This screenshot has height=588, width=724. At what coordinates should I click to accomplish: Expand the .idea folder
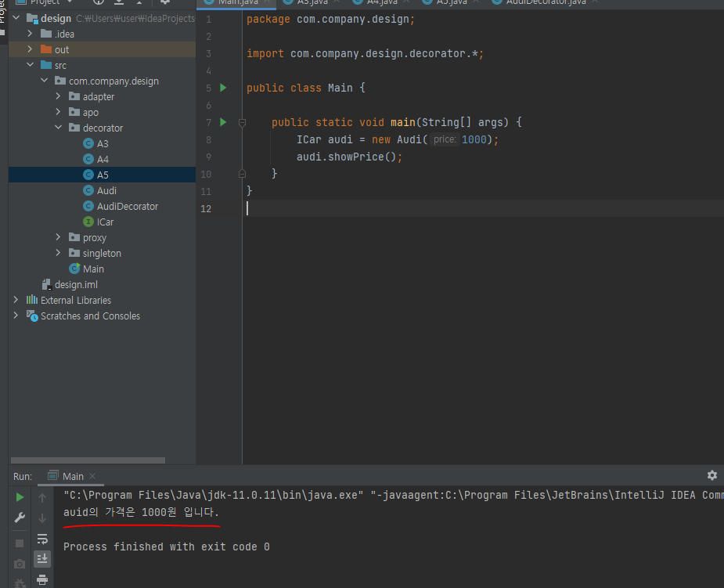30,34
